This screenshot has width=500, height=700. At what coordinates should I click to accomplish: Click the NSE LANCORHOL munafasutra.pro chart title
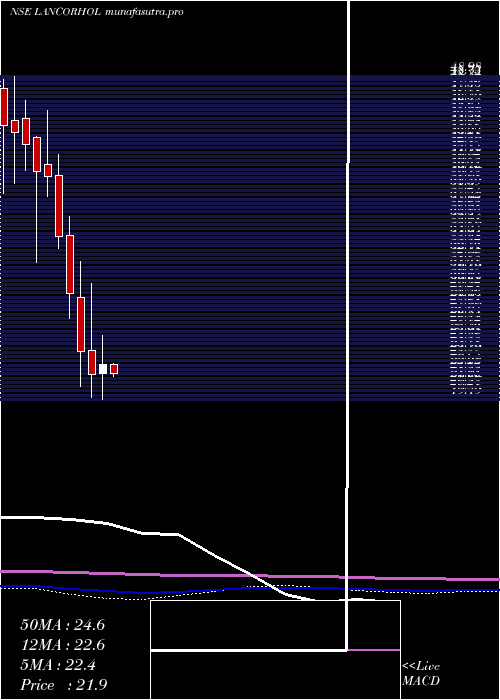coord(96,12)
